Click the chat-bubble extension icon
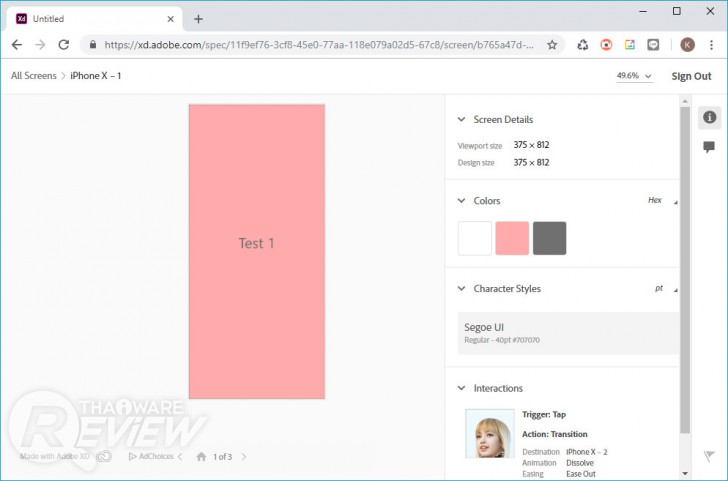 pyautogui.click(x=653, y=45)
